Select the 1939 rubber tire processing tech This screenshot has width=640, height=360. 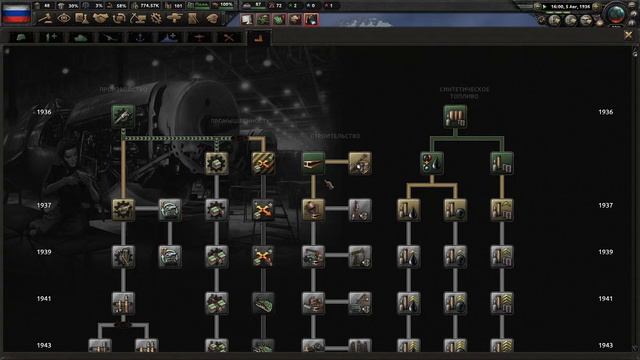(x=455, y=256)
